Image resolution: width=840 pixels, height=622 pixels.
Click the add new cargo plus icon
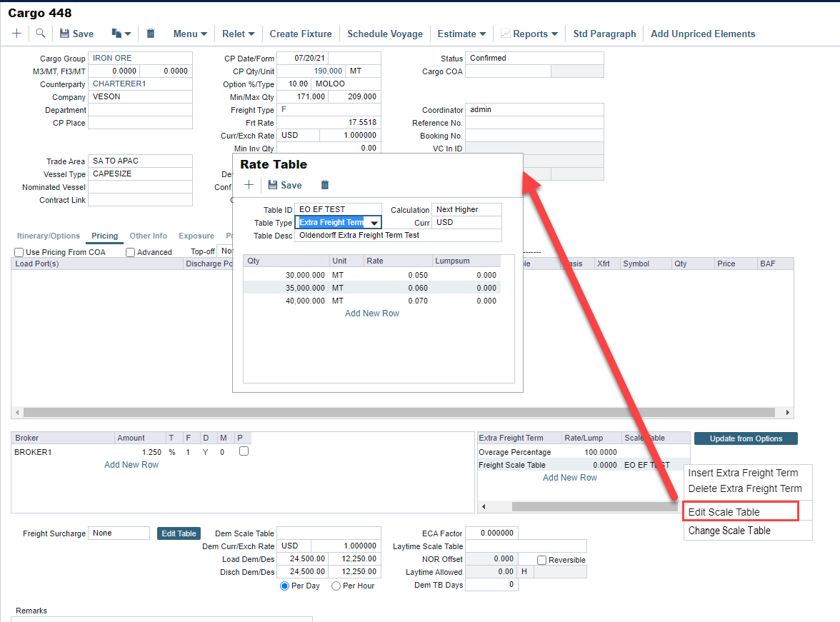[x=17, y=34]
